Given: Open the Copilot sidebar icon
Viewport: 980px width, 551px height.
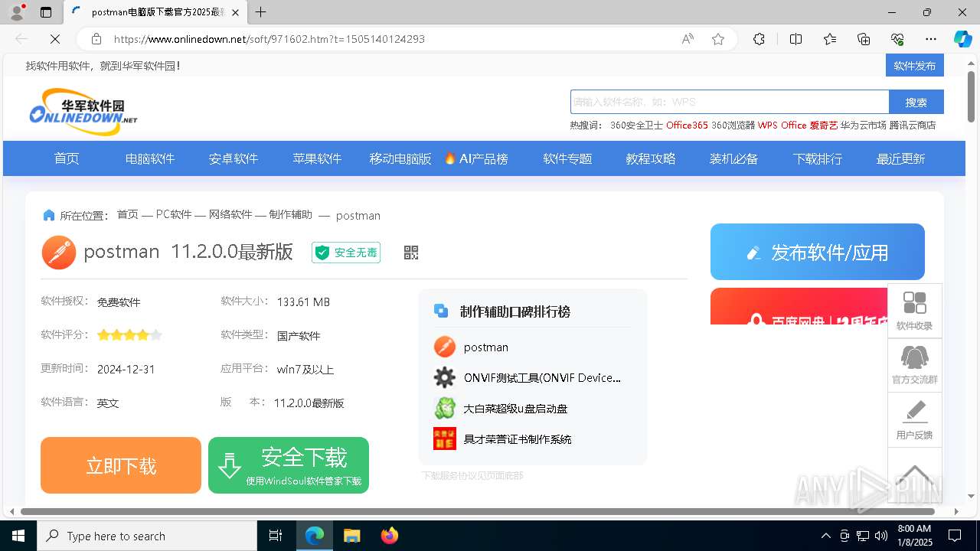Looking at the screenshot, I should (962, 39).
